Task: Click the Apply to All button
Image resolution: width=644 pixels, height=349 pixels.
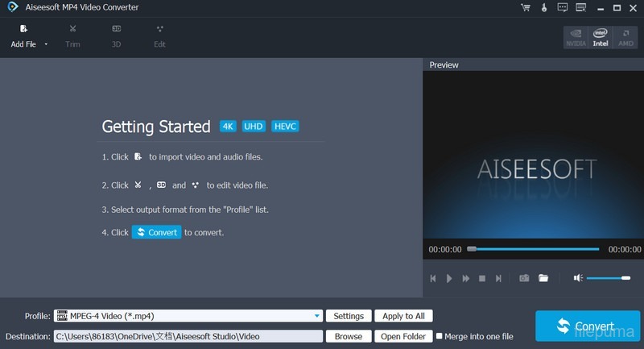Action: click(403, 316)
